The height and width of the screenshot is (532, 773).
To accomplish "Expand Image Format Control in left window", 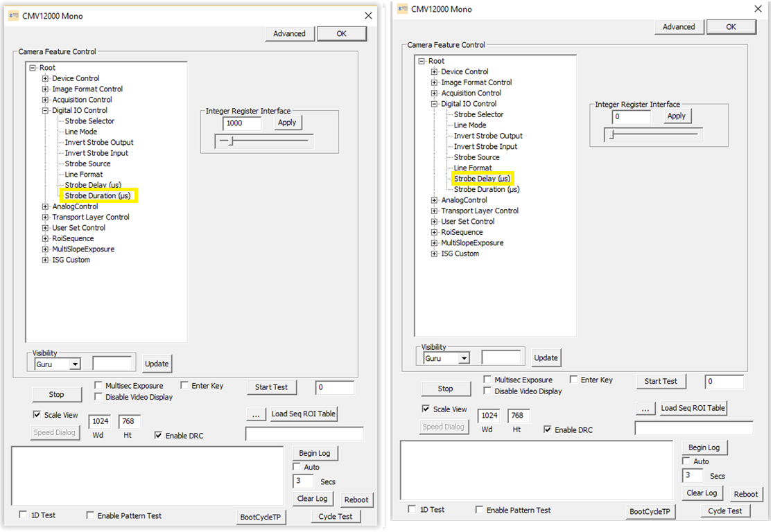I will pyautogui.click(x=45, y=89).
